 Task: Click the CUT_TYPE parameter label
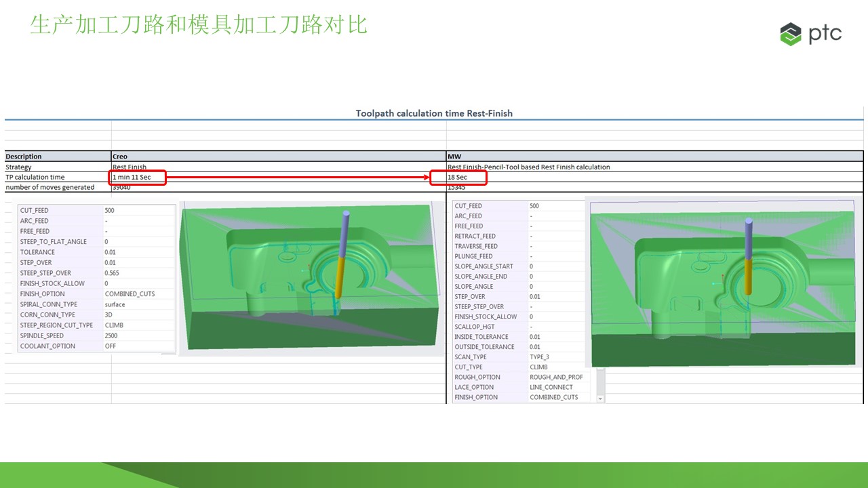(469, 367)
